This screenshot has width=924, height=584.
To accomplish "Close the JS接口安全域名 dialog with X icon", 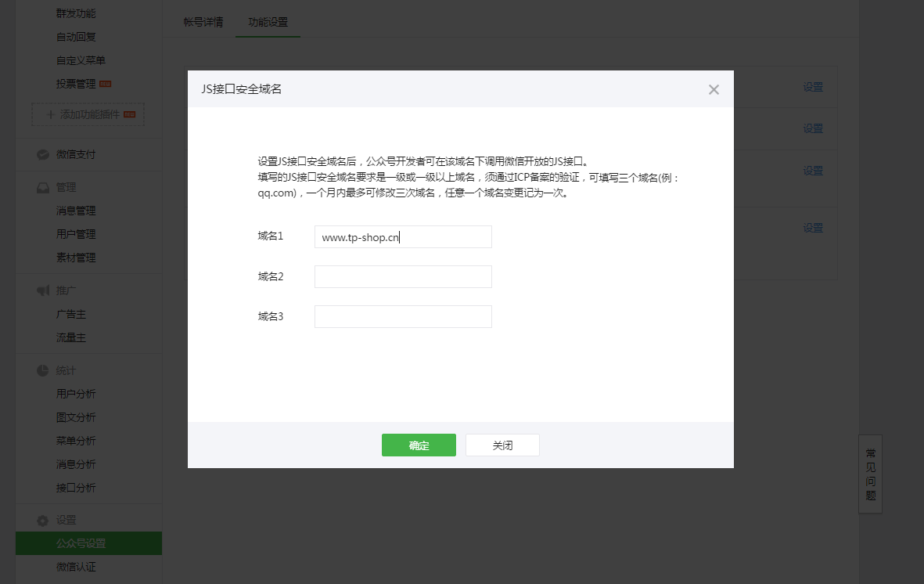I will (714, 89).
